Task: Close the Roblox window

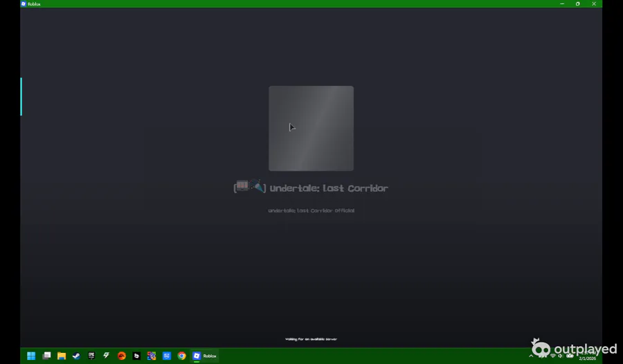Action: point(594,3)
